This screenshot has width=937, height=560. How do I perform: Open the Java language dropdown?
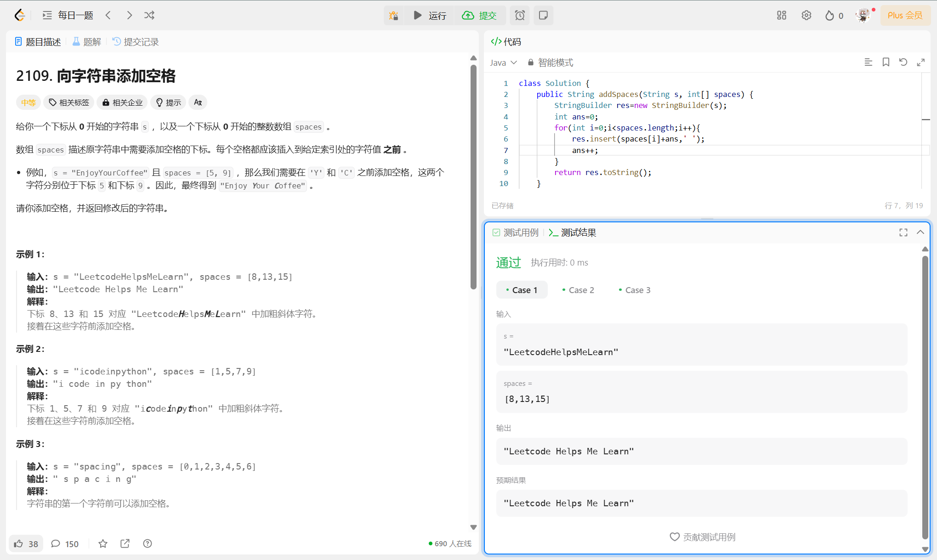click(x=503, y=62)
